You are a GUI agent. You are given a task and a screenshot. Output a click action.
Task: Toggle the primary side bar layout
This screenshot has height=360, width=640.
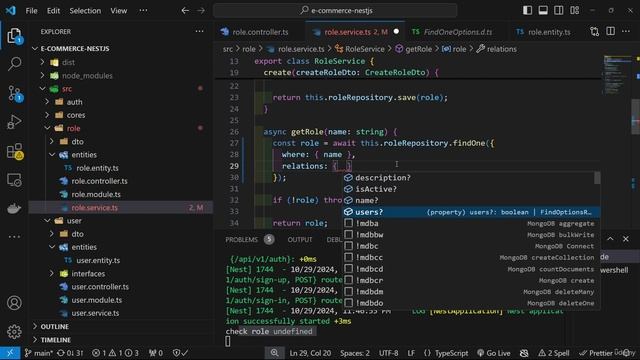tap(527, 10)
